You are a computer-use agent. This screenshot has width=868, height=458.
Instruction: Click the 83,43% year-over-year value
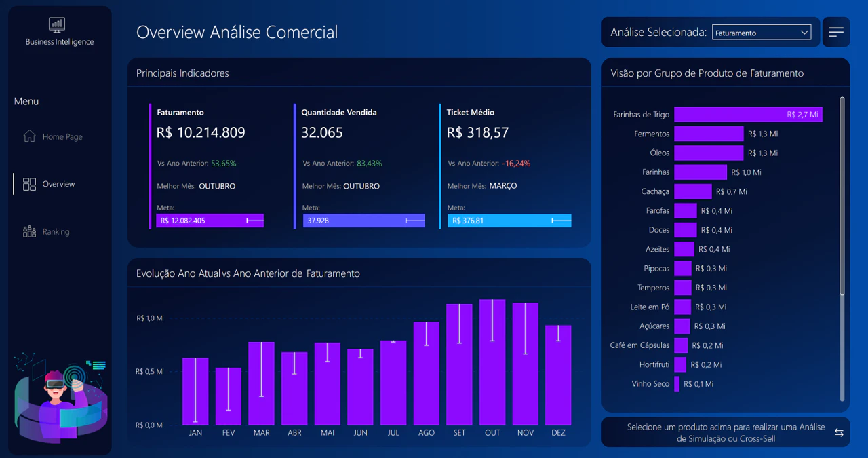point(370,164)
